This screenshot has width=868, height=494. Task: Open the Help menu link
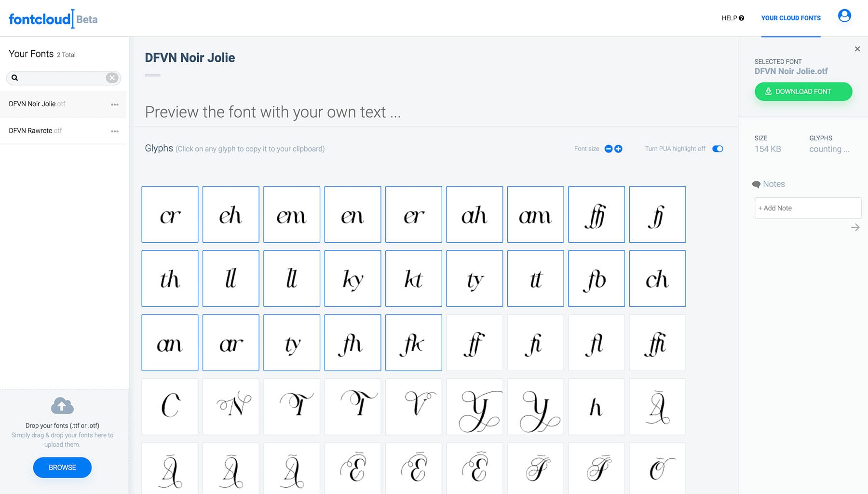732,18
